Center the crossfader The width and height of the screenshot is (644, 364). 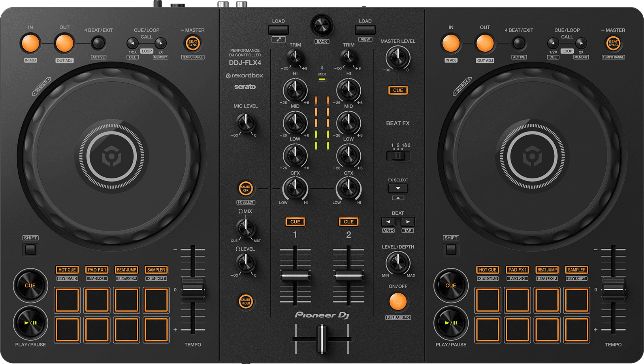(322, 338)
